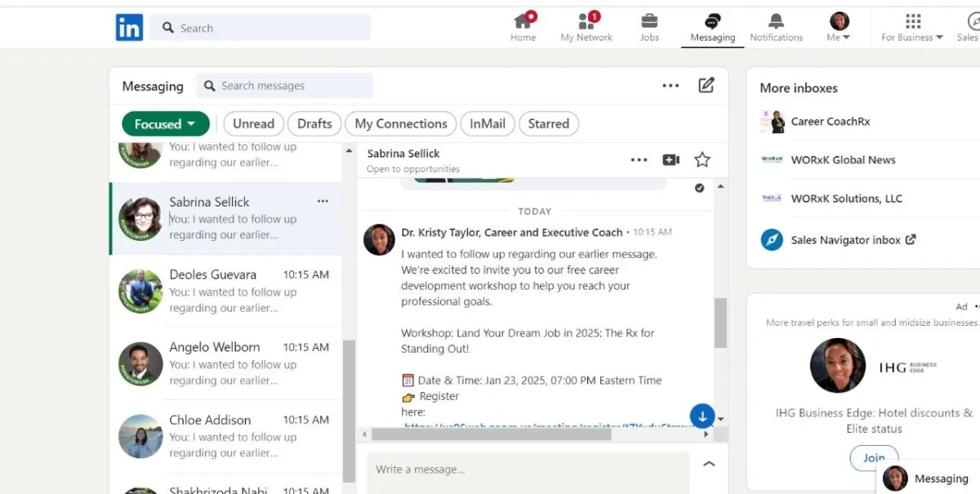980x494 pixels.
Task: Click the Sales Navigator compass icon
Action: tap(772, 240)
